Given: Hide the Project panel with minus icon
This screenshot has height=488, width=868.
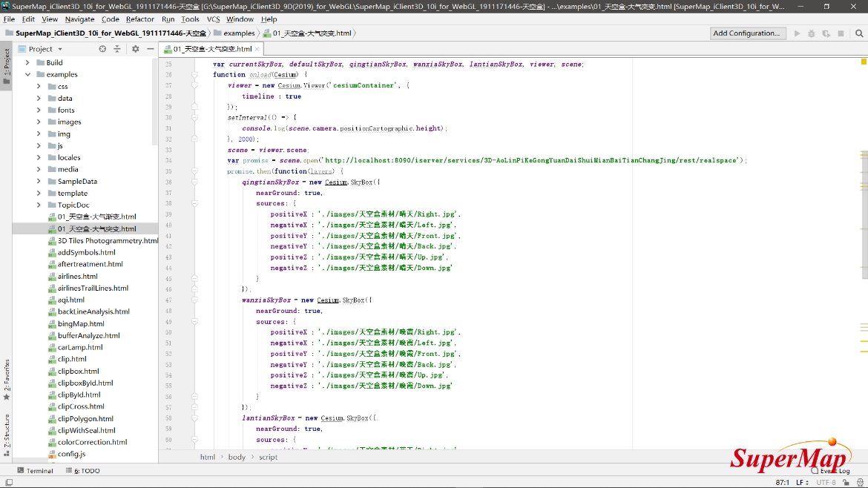Looking at the screenshot, I should [x=150, y=49].
